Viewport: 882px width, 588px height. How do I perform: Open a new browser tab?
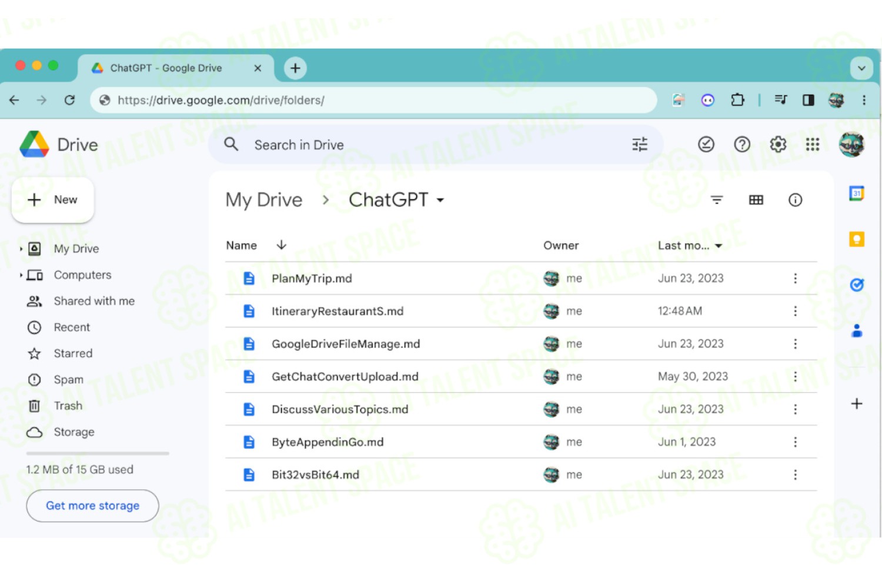click(295, 68)
